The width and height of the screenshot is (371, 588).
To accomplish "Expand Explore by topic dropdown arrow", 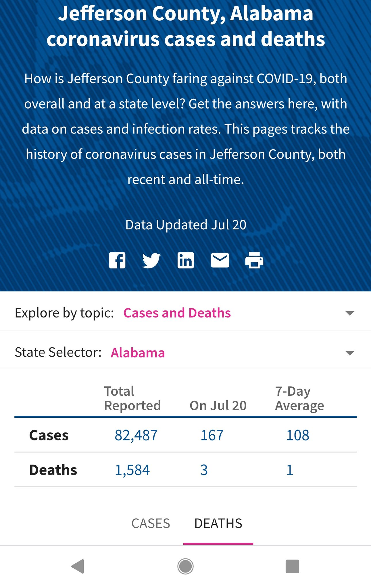I will pyautogui.click(x=350, y=313).
